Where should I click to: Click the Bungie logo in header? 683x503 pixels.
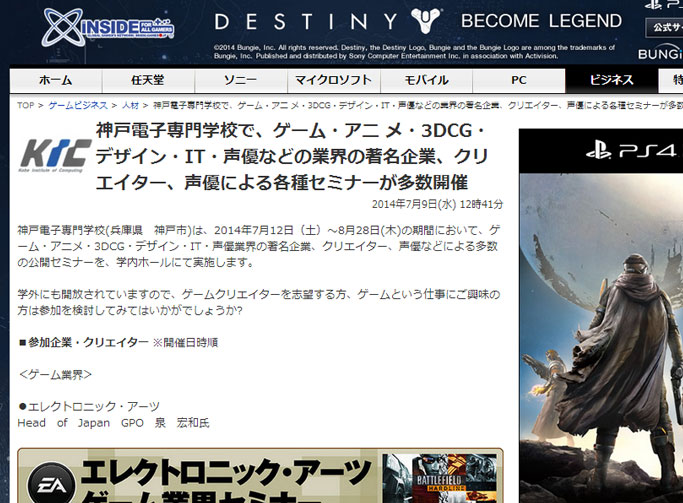[660, 53]
